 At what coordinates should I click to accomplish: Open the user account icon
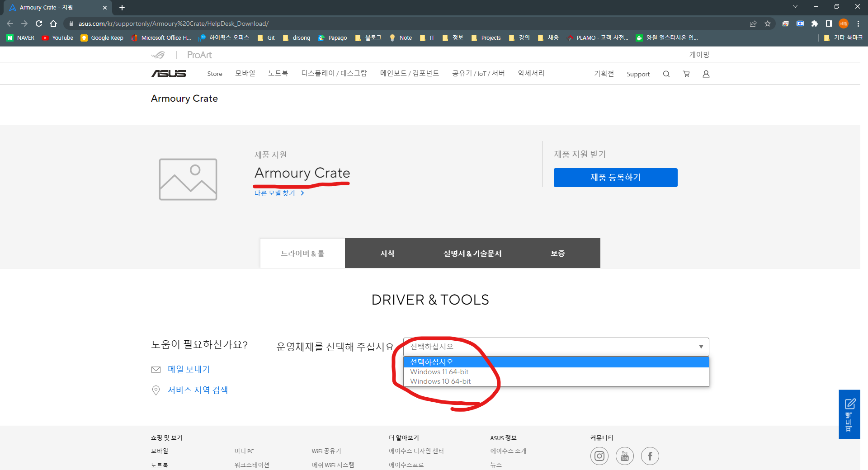point(706,74)
